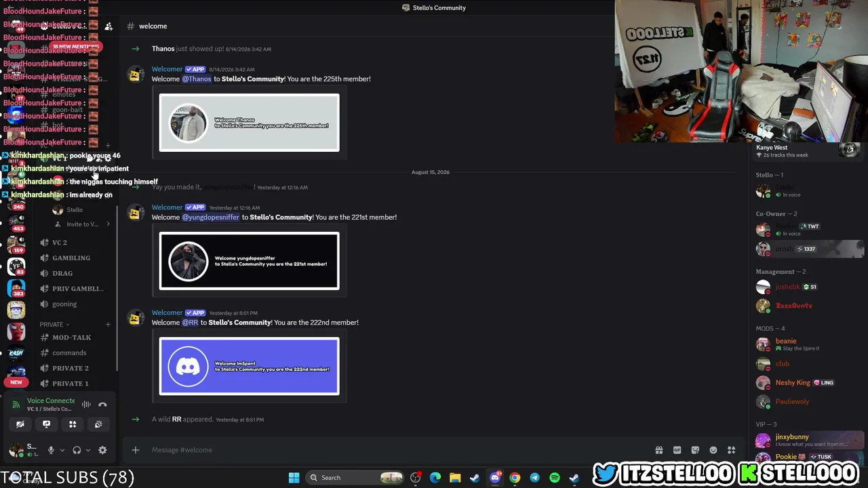This screenshot has height=488, width=868.
Task: Open the server with 383 badge
Action: [16, 288]
